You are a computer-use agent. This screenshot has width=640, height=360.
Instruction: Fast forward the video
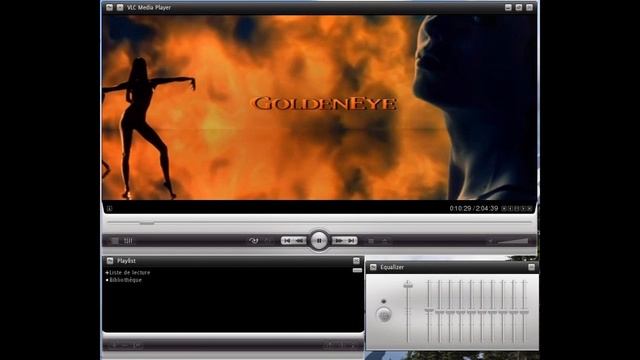coord(338,241)
